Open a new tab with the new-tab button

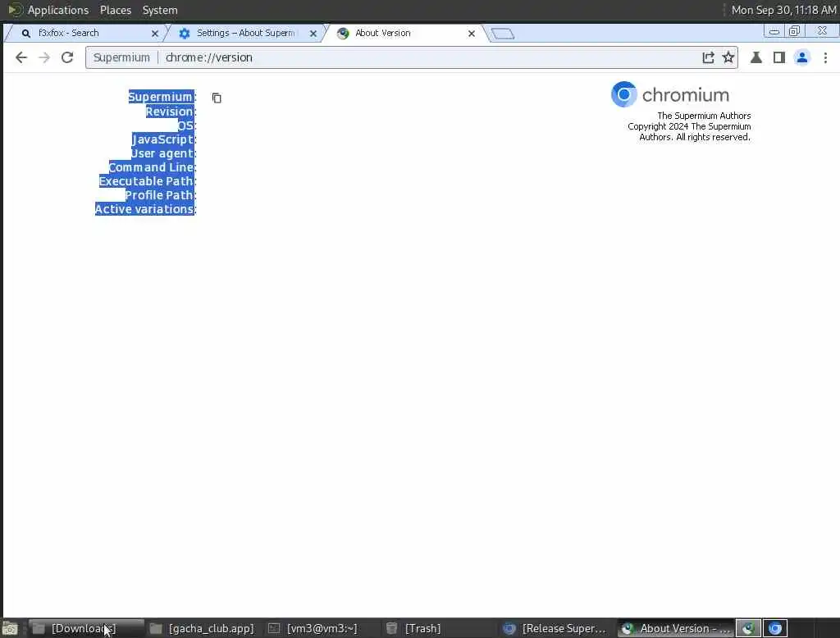coord(503,34)
